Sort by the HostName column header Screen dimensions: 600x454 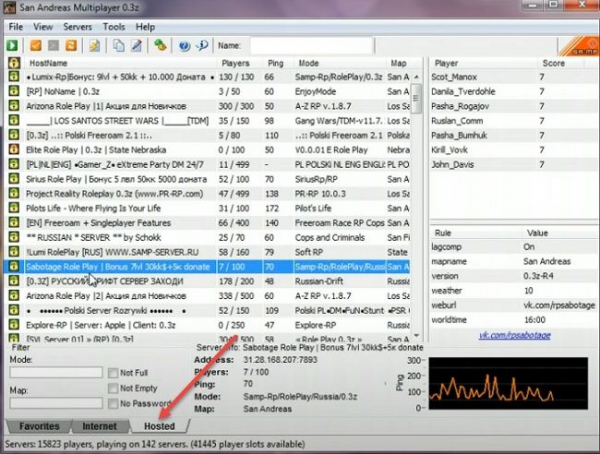(x=121, y=63)
